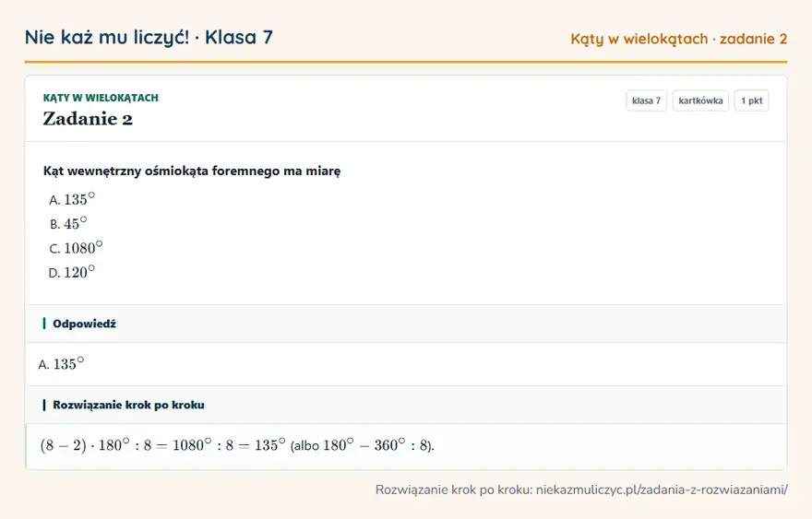Click the 'kartkówka' tag
812x519 pixels.
pyautogui.click(x=700, y=100)
